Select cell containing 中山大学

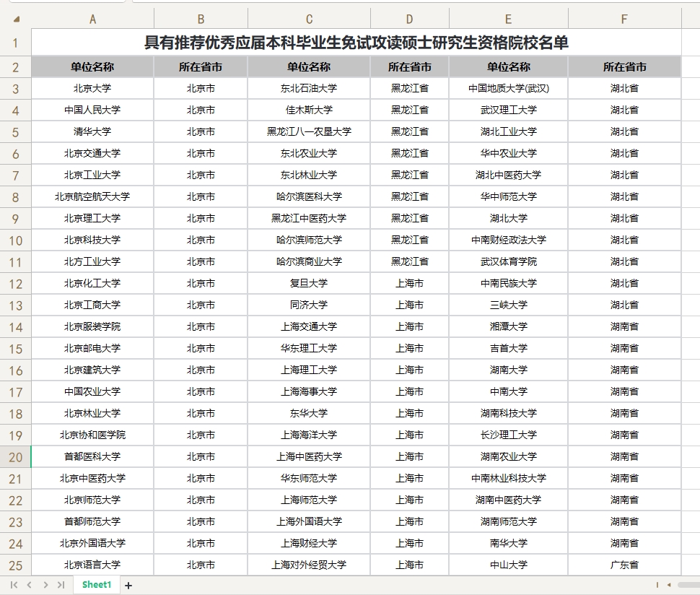[x=508, y=565]
